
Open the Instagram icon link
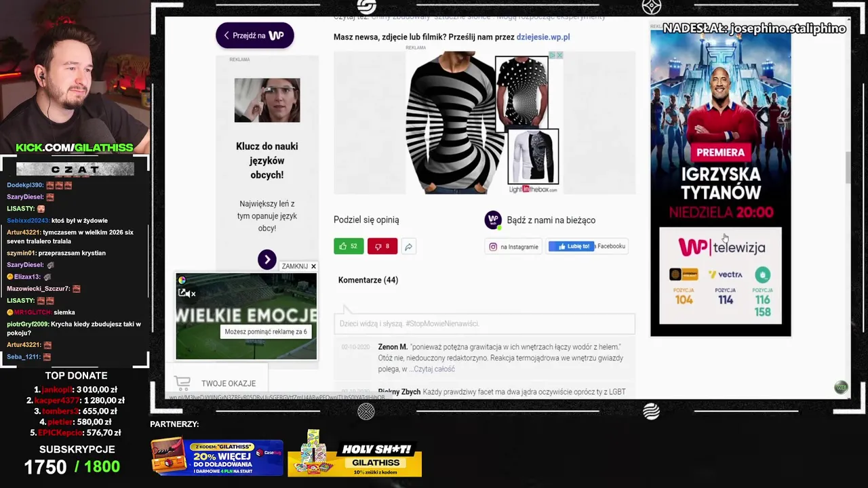tap(493, 247)
